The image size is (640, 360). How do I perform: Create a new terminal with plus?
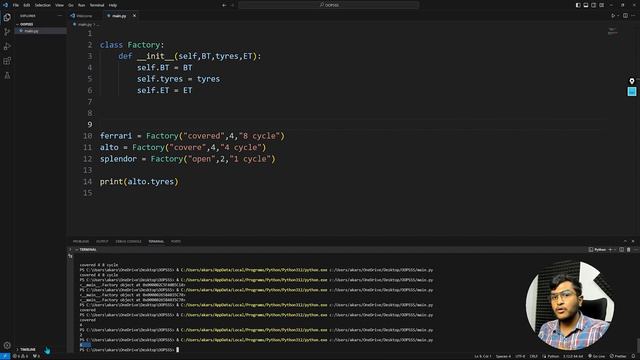pyautogui.click(x=610, y=249)
